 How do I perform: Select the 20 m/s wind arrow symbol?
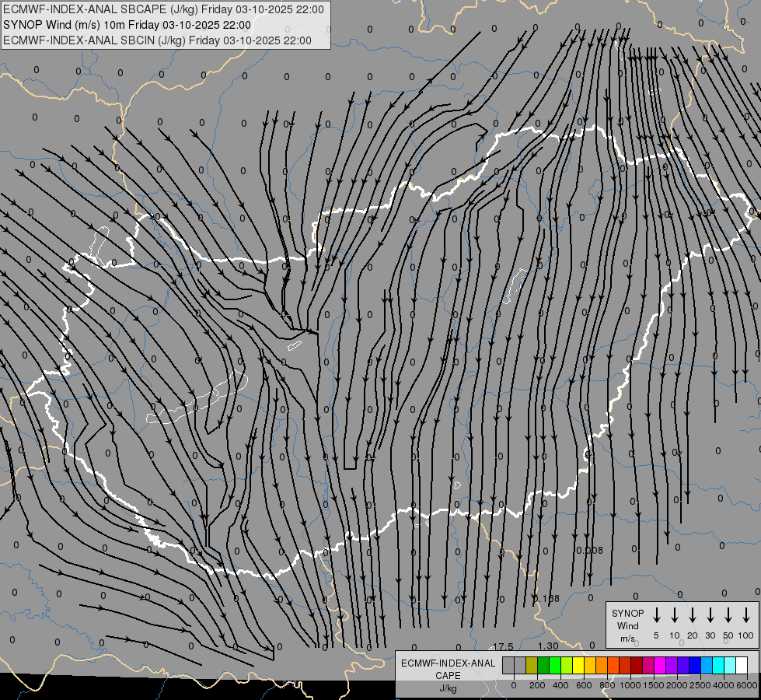click(x=692, y=614)
